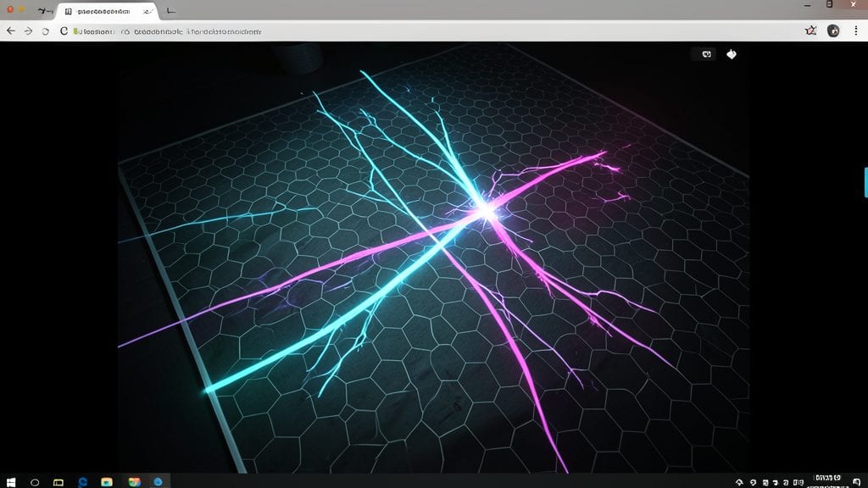Open Task View on the taskbar

pos(58,482)
